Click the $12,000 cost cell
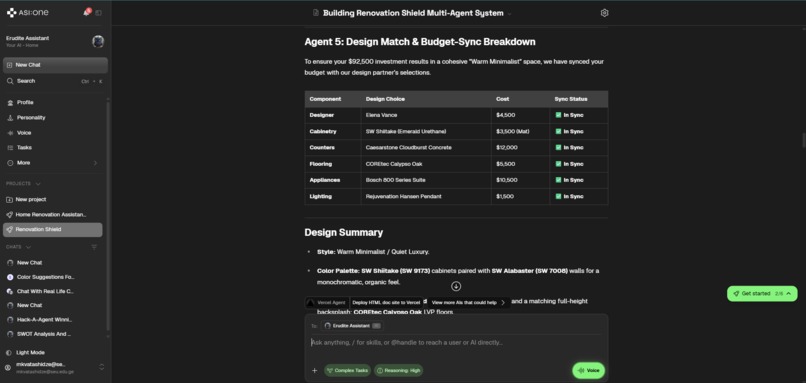Image resolution: width=806 pixels, height=383 pixels. point(521,148)
